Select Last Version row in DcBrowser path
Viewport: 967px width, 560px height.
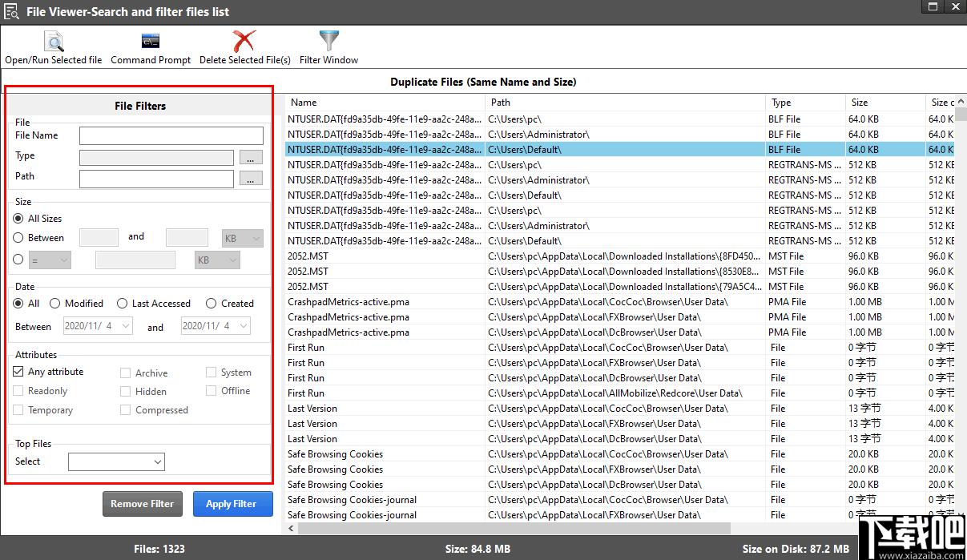619,439
